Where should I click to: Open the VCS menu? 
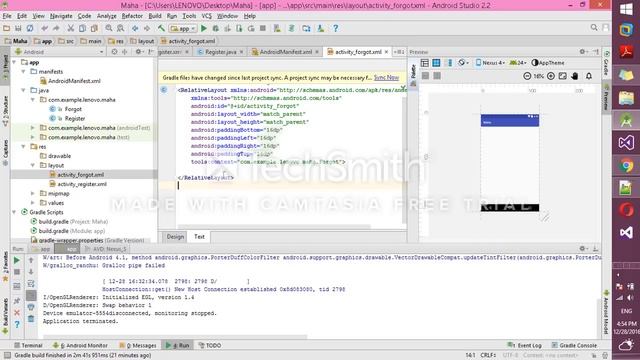207,16
